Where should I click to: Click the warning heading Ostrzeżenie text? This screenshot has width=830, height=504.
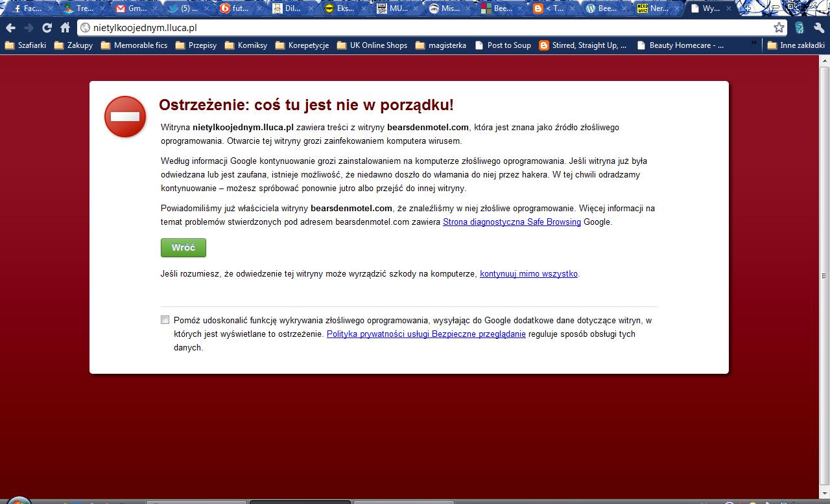click(x=306, y=105)
